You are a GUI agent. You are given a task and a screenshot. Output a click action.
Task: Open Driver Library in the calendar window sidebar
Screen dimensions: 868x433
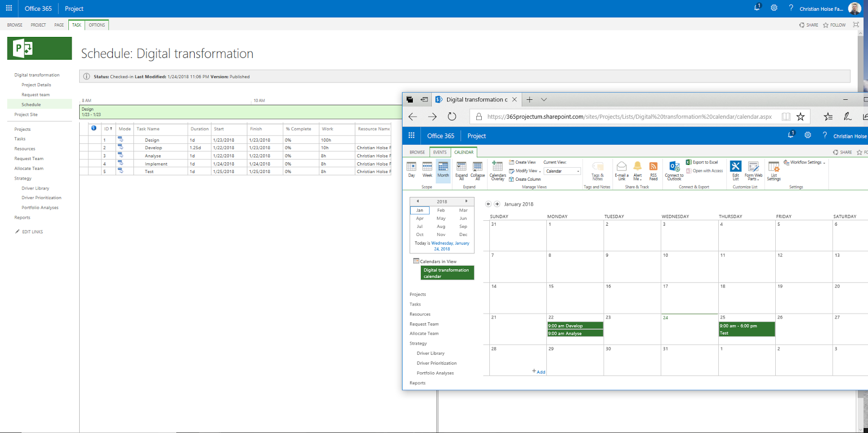[430, 353]
